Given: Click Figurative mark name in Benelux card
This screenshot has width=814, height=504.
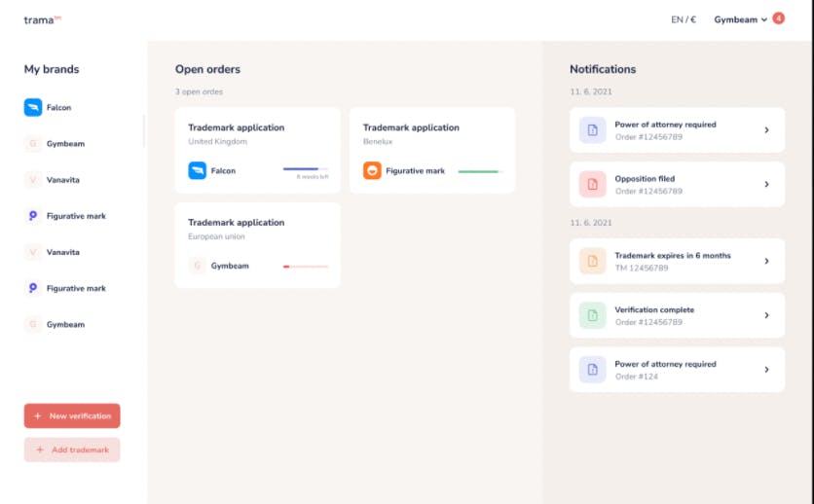Looking at the screenshot, I should pos(416,170).
